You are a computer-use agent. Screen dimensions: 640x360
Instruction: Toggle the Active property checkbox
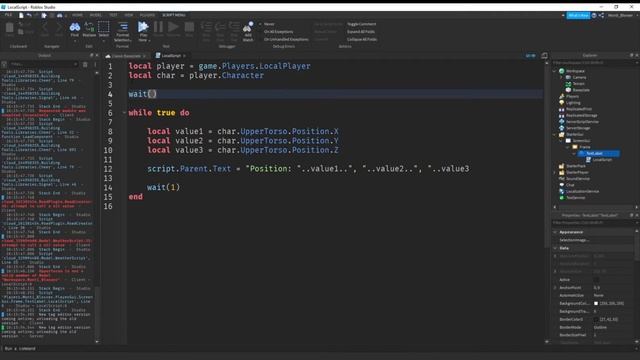tap(596, 280)
